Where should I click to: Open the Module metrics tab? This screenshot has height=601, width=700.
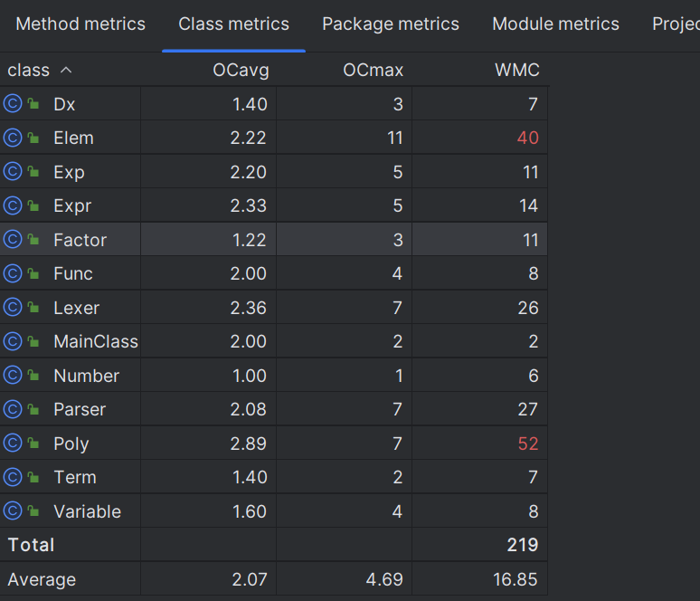point(555,24)
